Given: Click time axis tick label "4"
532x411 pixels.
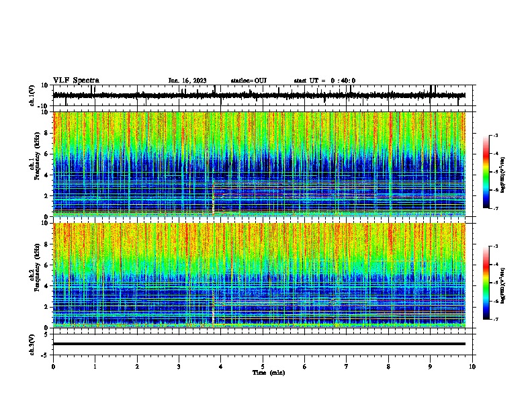Looking at the screenshot, I should (221, 367).
